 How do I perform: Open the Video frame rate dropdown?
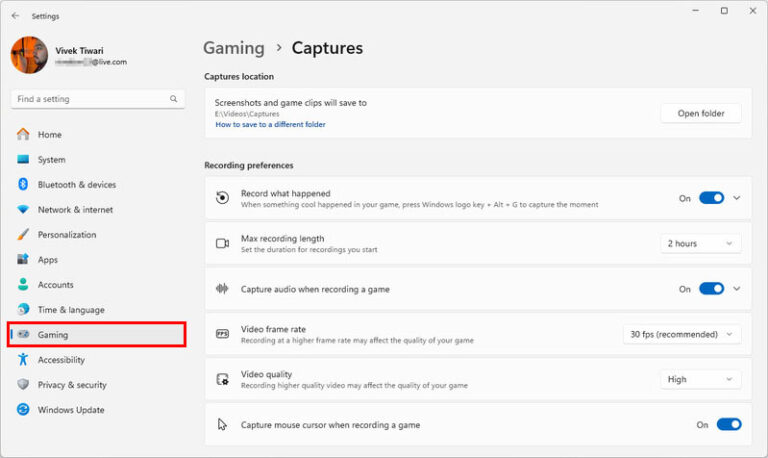click(681, 334)
